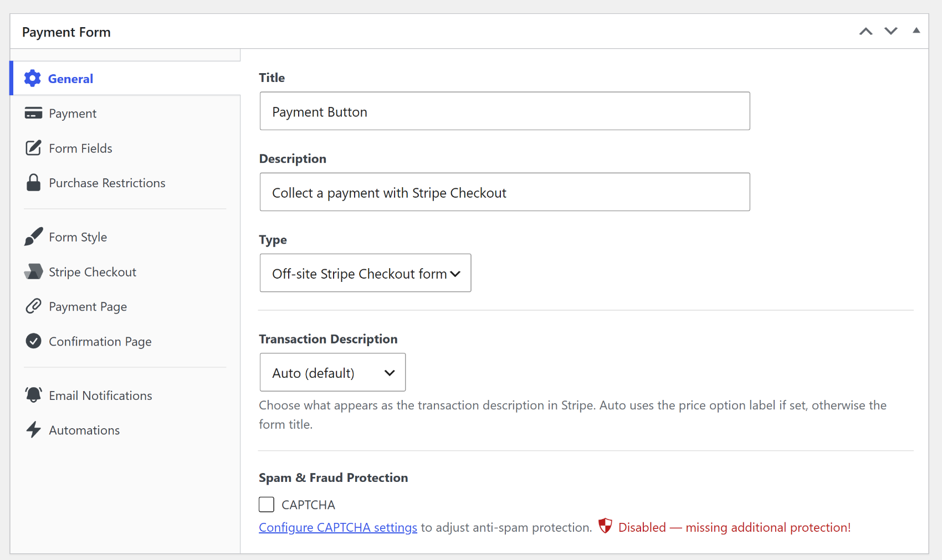
Task: Click the Stripe Checkout icon
Action: click(x=33, y=271)
